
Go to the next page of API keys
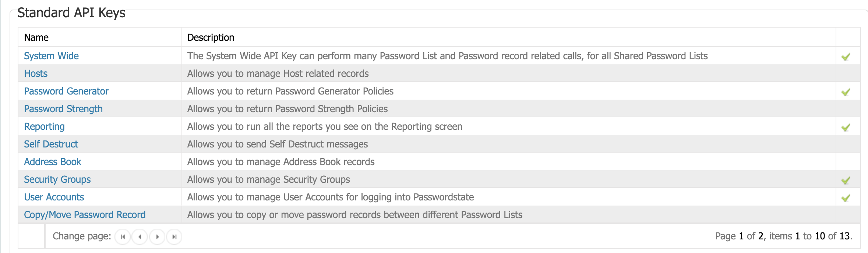point(157,237)
